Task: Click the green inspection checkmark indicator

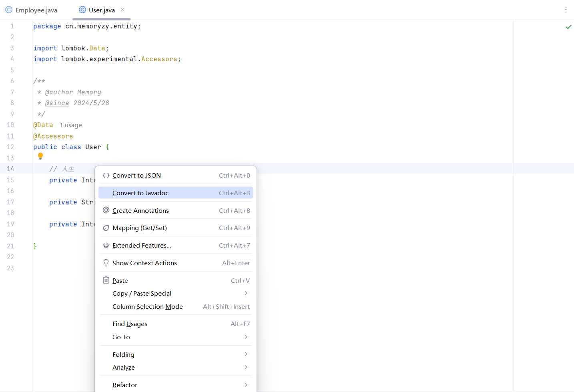Action: click(568, 27)
